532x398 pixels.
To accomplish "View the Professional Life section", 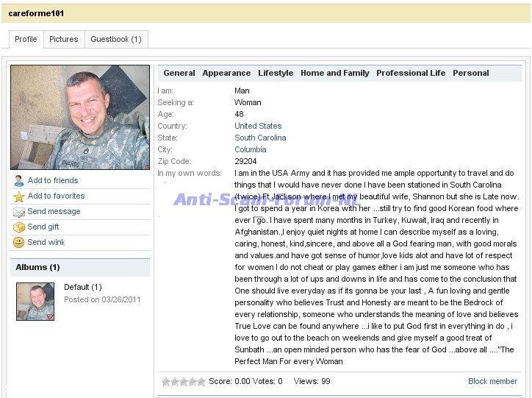I will (411, 73).
